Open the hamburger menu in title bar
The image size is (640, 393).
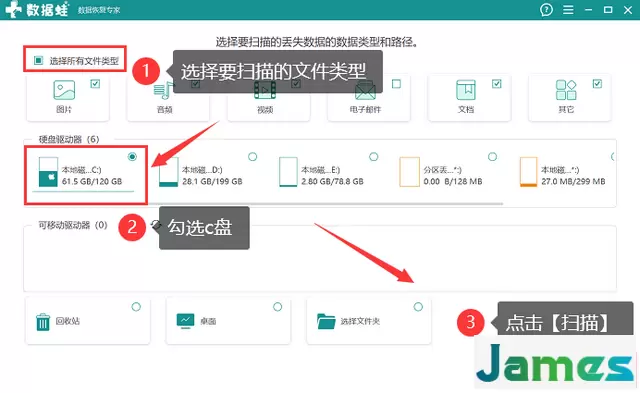click(568, 9)
